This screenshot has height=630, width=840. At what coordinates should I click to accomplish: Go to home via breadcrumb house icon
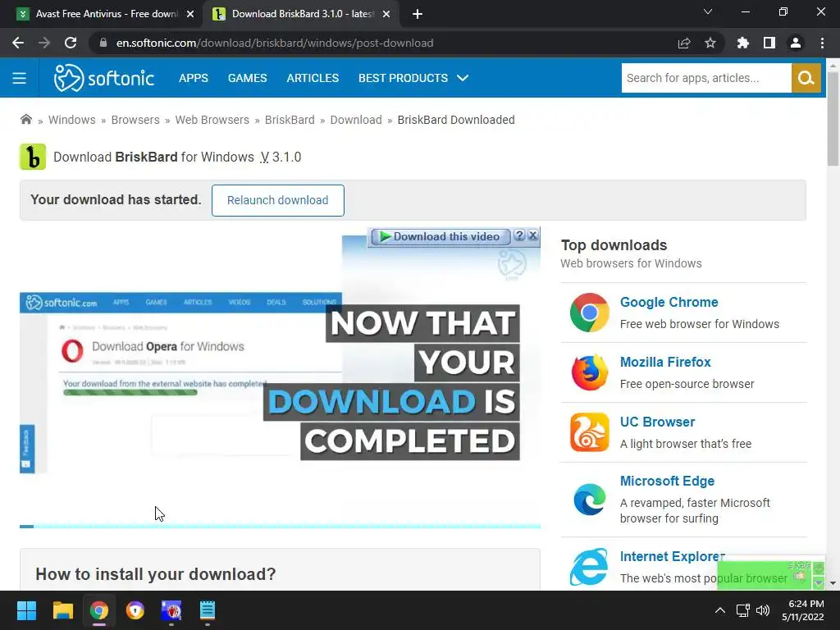pos(25,120)
